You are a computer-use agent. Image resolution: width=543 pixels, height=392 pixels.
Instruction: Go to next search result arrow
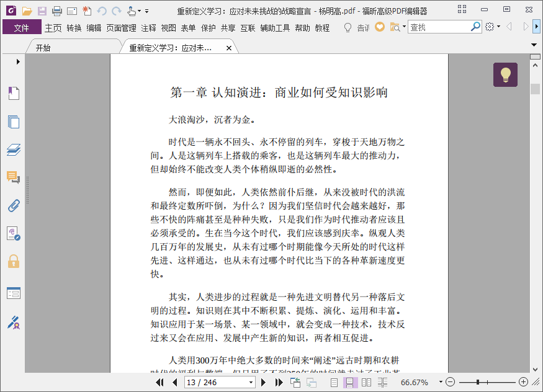526,27
